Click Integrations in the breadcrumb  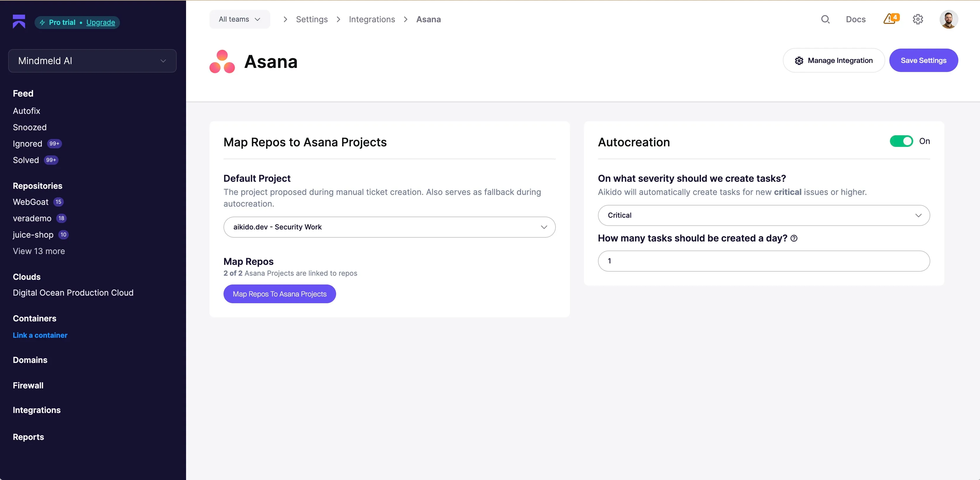coord(372,19)
